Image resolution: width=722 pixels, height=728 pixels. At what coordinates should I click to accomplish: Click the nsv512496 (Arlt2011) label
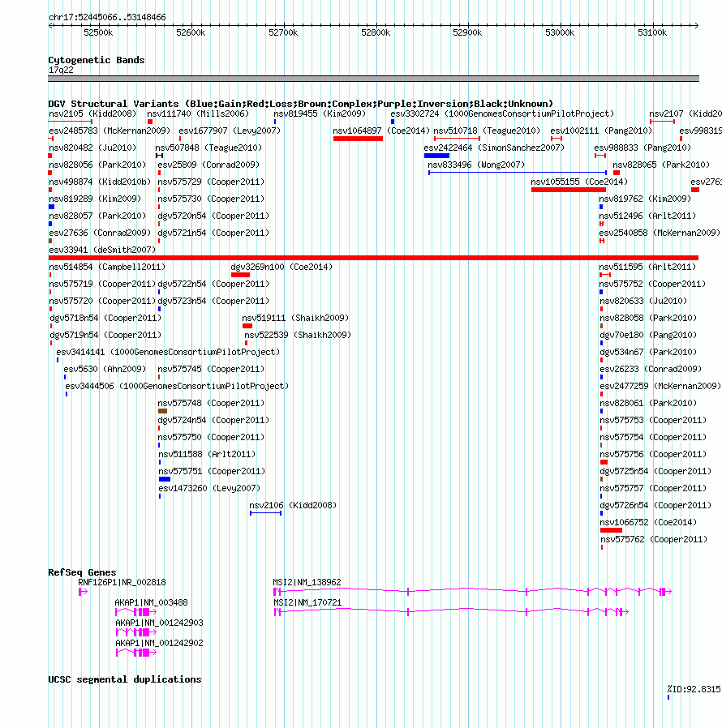coord(647,216)
